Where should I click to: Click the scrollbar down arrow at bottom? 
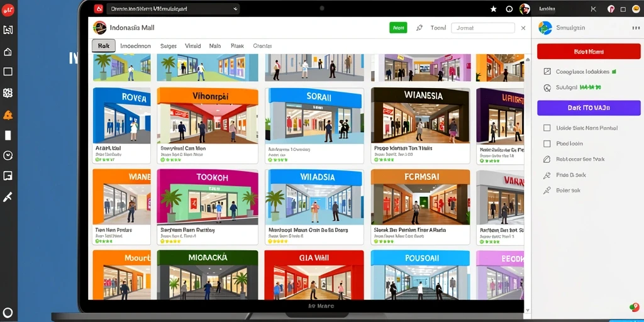click(528, 311)
